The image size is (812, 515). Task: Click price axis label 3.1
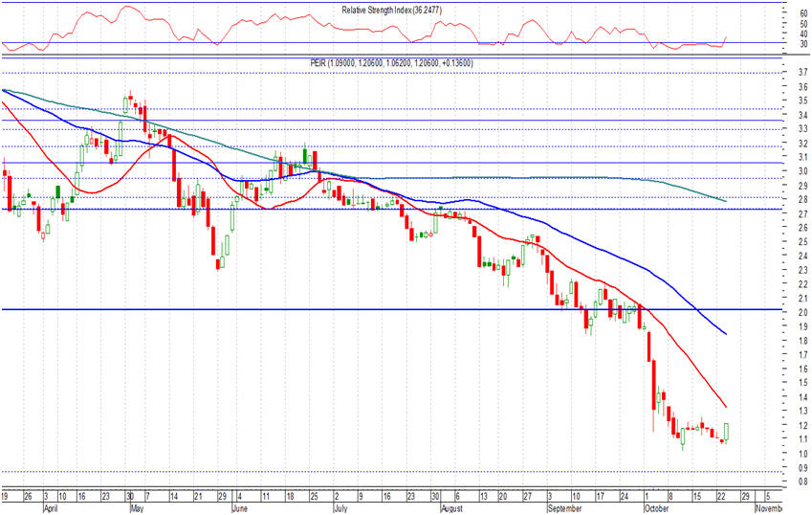803,157
